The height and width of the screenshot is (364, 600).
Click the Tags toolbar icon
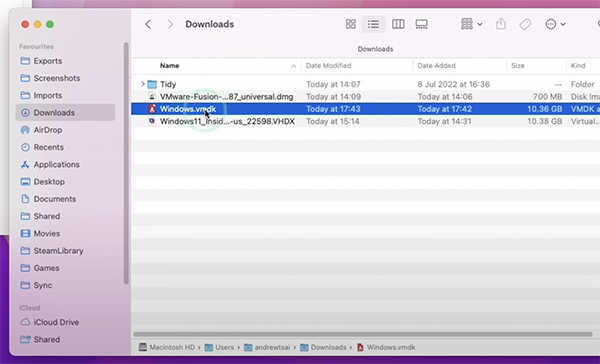point(525,24)
